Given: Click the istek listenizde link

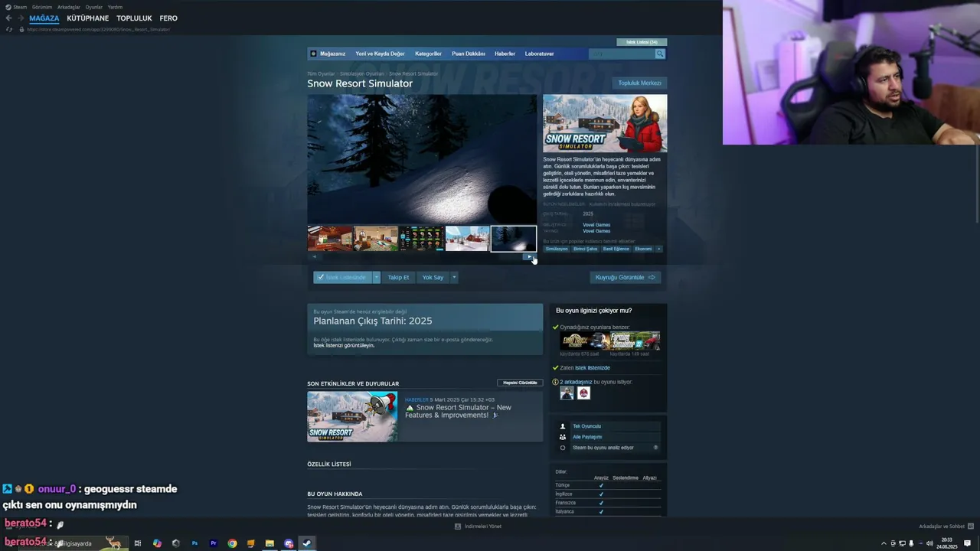Looking at the screenshot, I should 593,368.
